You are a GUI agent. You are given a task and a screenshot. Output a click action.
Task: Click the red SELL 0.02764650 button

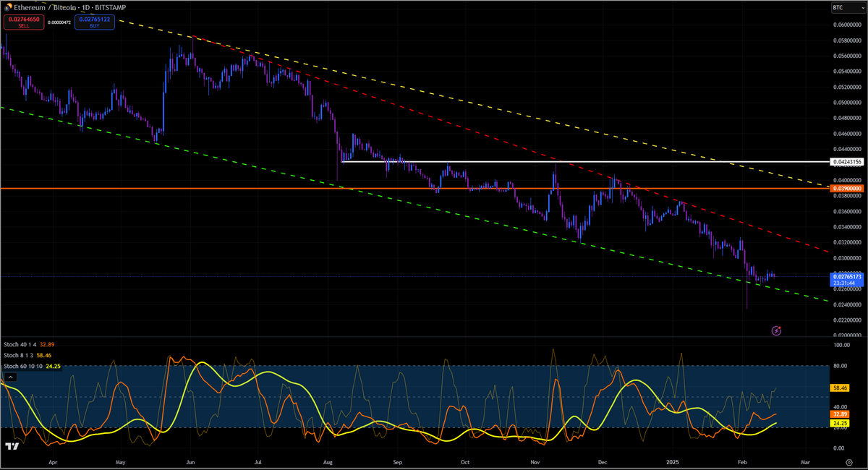click(x=22, y=22)
